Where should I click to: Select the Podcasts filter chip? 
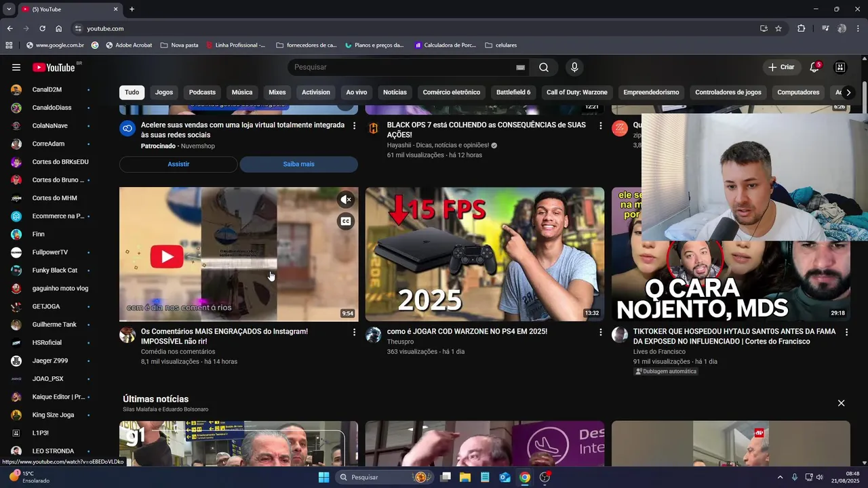202,92
